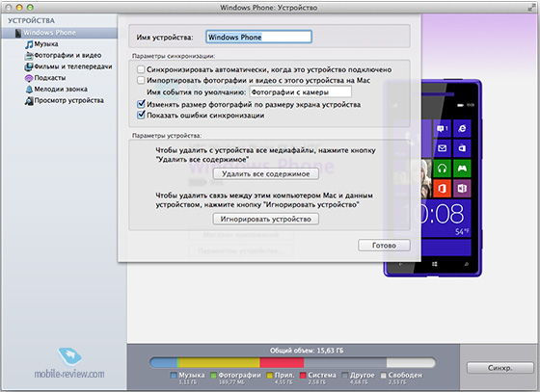540x392 pixels.
Task: Select 'Музыка' in the sidebar
Action: click(x=46, y=44)
